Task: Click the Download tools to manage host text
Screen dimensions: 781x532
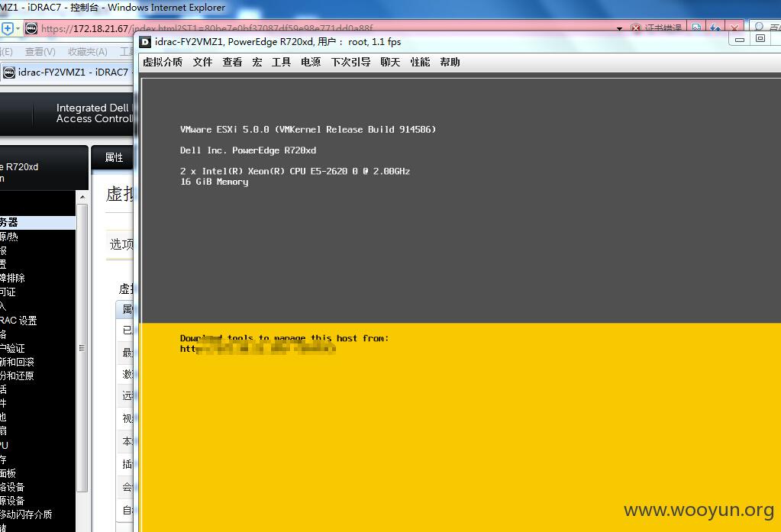Action: (x=284, y=338)
